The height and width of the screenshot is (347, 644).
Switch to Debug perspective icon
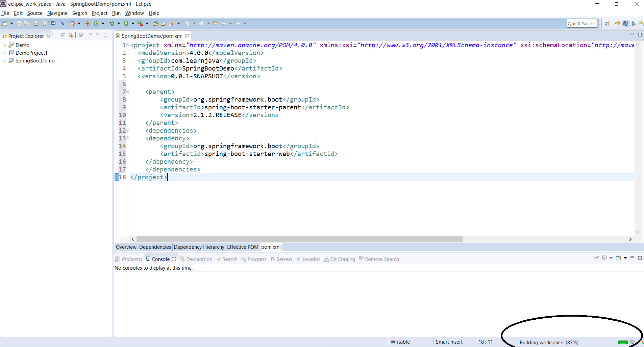coord(634,24)
